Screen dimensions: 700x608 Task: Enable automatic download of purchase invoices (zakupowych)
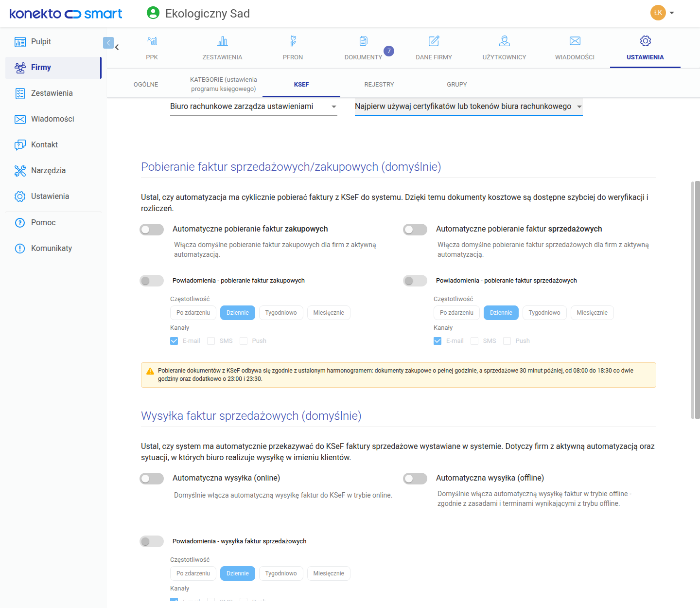(152, 230)
